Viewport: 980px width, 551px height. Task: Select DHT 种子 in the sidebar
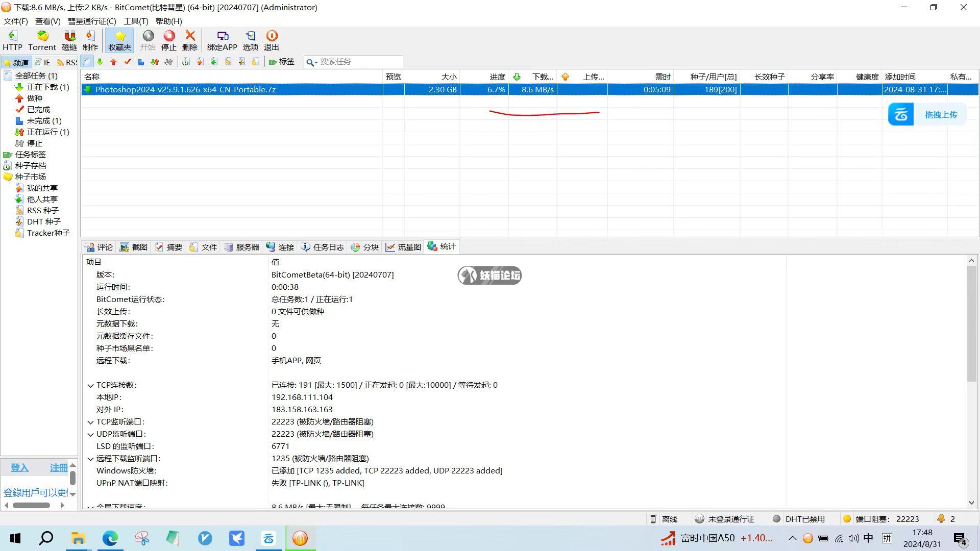[x=38, y=221]
